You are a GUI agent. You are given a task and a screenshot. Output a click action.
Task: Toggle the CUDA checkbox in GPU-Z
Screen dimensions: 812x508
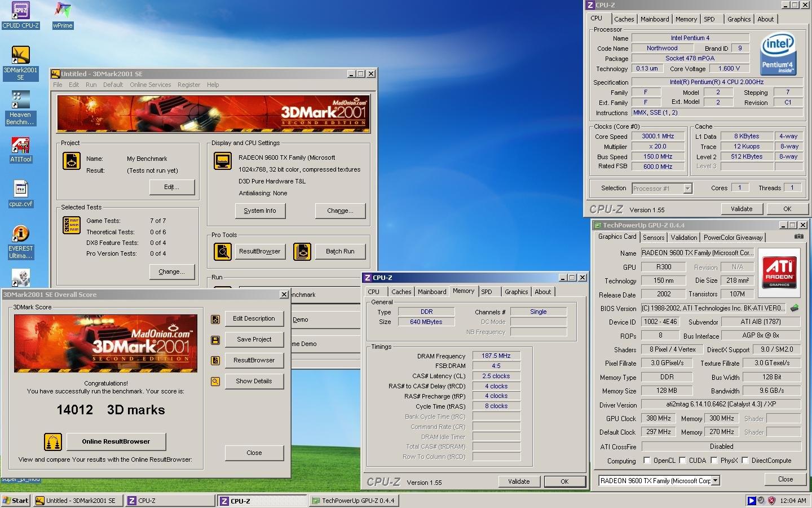click(682, 461)
